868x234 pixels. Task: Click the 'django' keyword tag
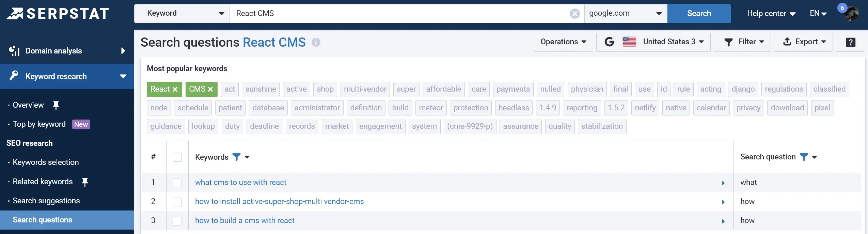click(x=743, y=89)
